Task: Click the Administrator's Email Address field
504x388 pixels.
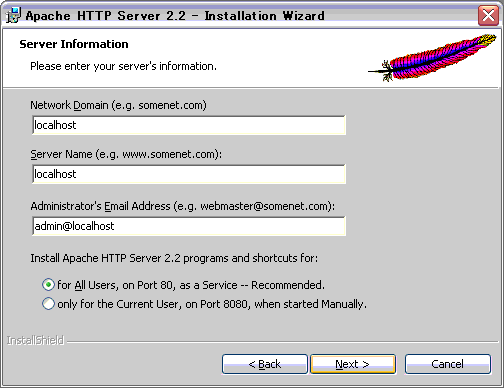Action: coord(189,226)
